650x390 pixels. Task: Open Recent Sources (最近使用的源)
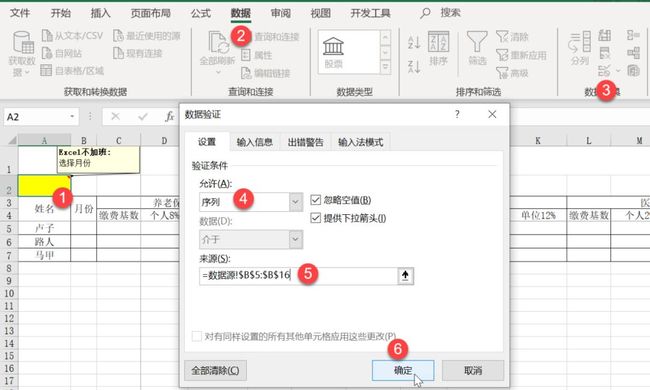(x=147, y=36)
